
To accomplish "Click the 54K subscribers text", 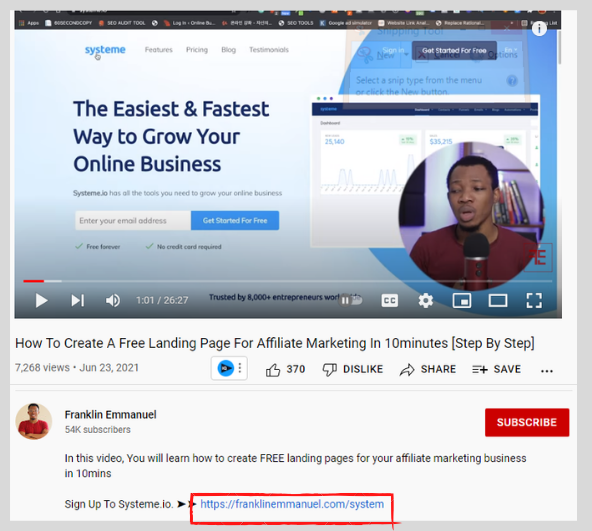I will tap(97, 430).
